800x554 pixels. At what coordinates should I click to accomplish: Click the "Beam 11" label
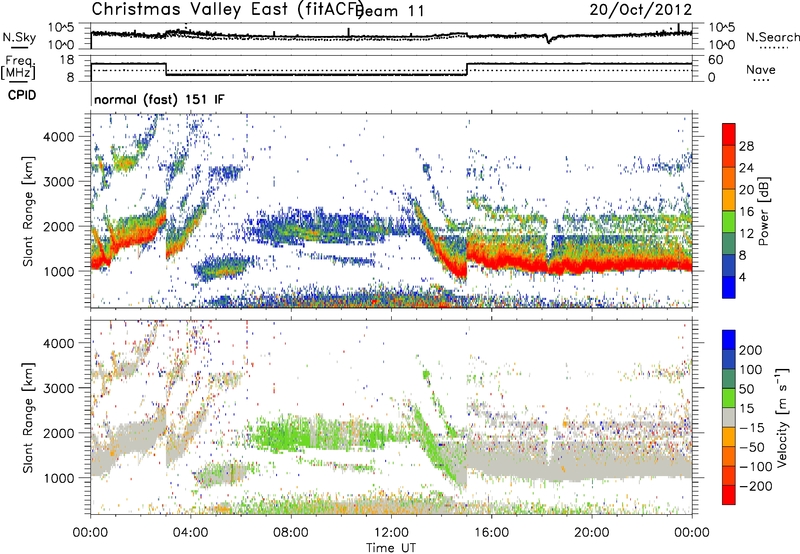point(390,11)
